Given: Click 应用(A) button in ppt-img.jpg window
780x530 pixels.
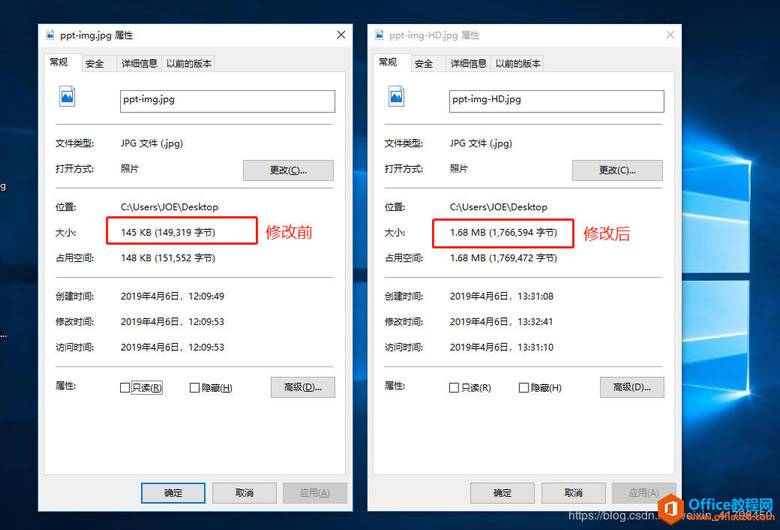Looking at the screenshot, I should 315,493.
